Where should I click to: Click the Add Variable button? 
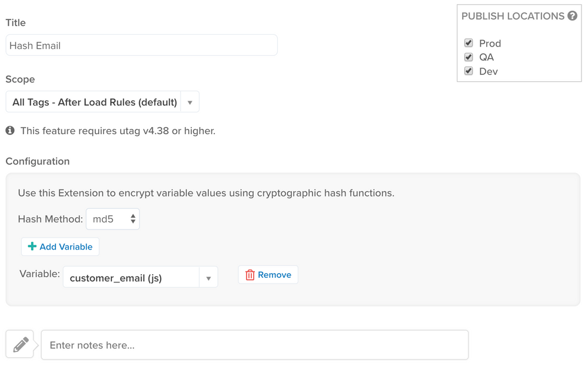click(60, 247)
